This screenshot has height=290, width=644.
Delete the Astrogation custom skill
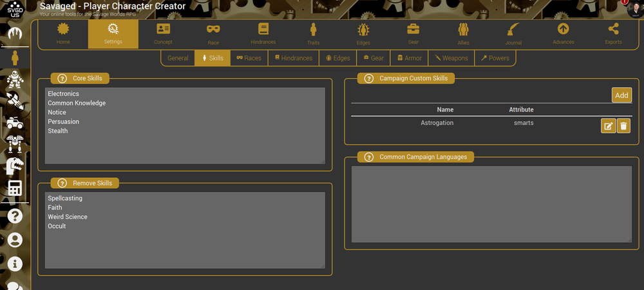[x=623, y=126]
